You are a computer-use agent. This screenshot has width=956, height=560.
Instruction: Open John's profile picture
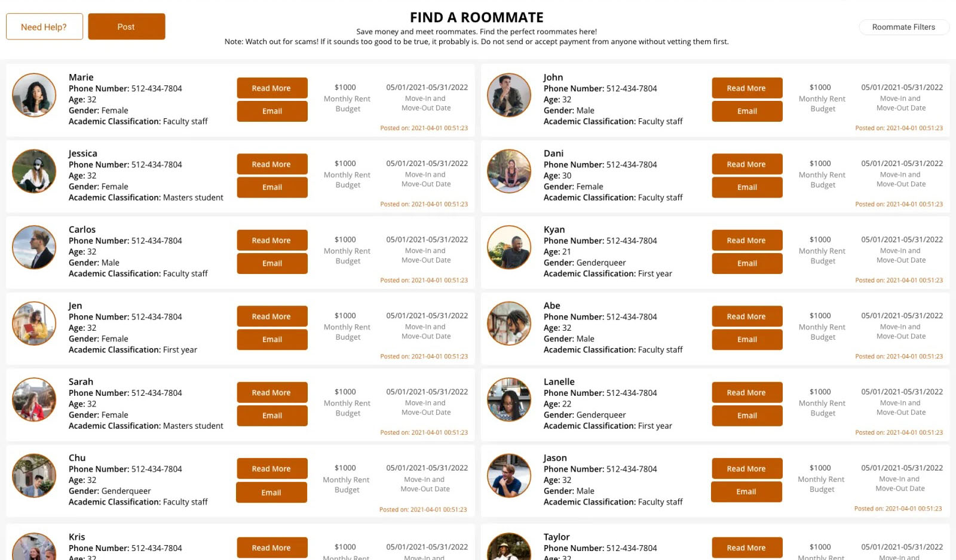coord(509,95)
